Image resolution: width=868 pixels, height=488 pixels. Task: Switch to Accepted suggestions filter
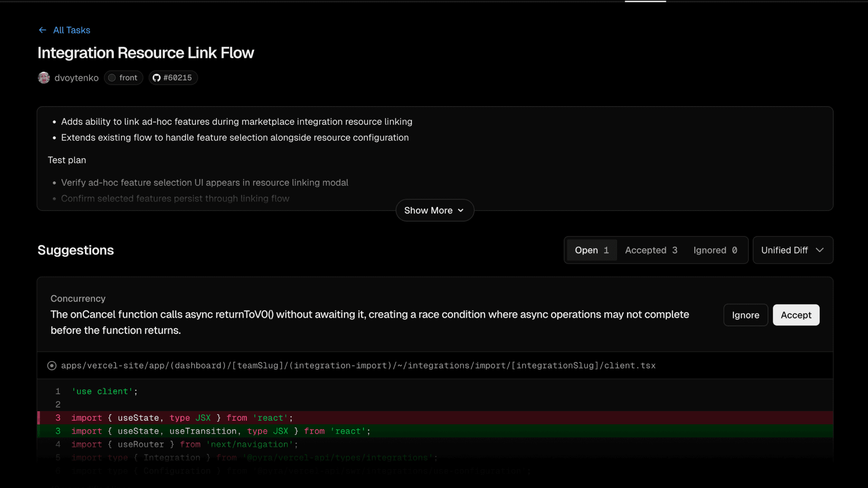[651, 250]
